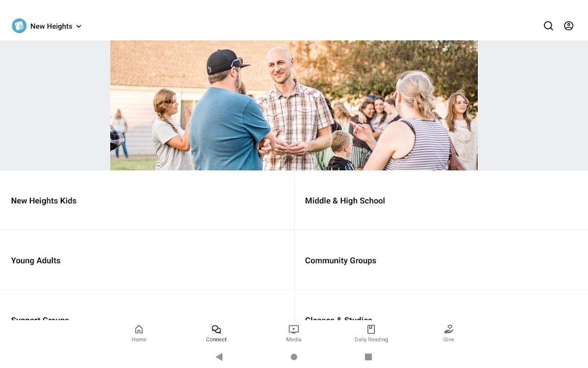
Task: Tap the Give heart-in-hand icon
Action: pyautogui.click(x=449, y=329)
